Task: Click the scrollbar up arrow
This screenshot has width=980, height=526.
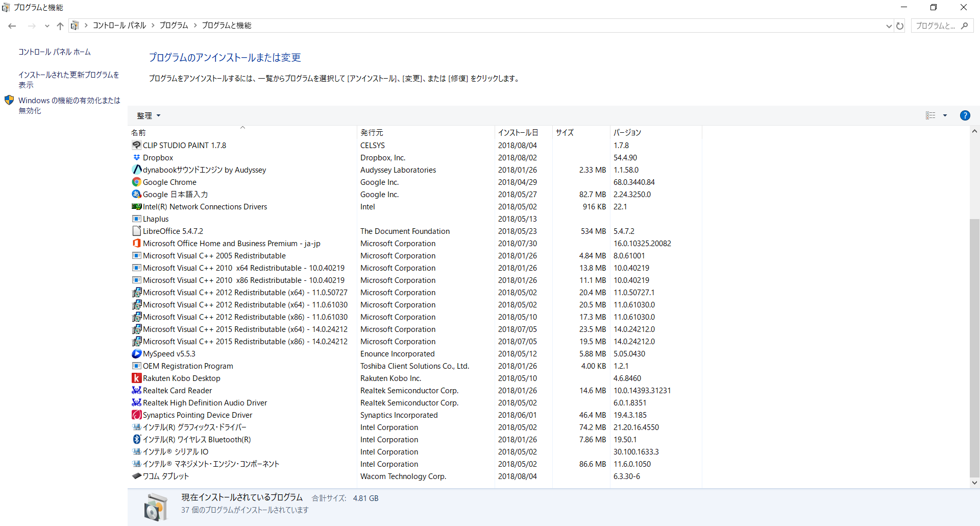Action: coord(974,131)
